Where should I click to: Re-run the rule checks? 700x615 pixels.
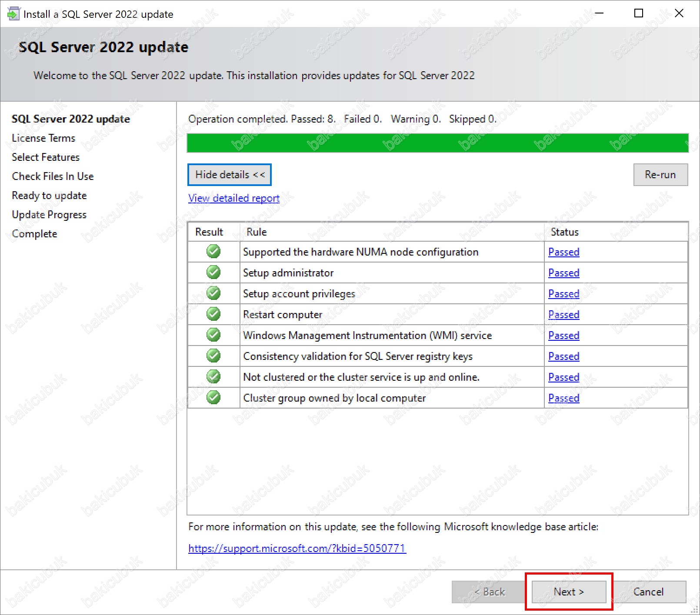(x=660, y=175)
